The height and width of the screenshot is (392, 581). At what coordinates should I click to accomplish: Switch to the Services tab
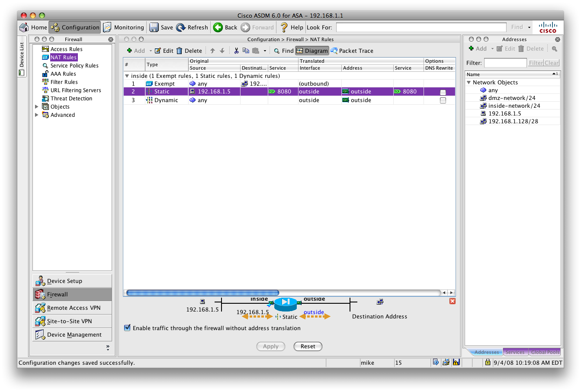tap(515, 352)
